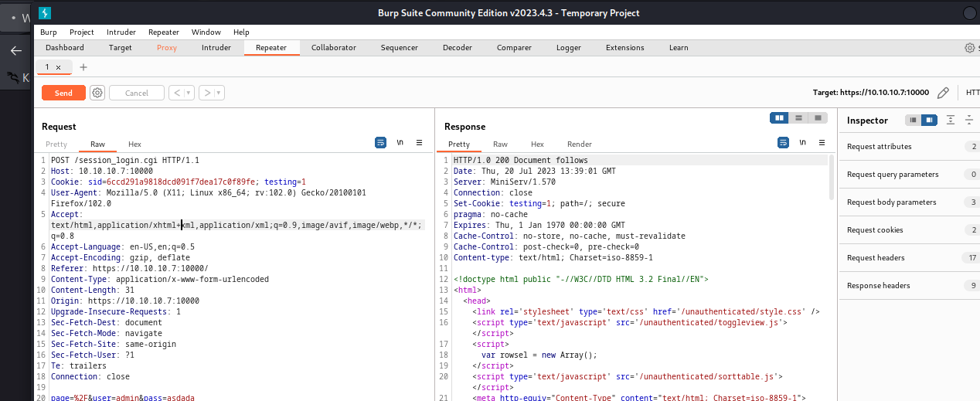Click the orange Send button
Viewport: 980px width, 401px height.
point(63,93)
